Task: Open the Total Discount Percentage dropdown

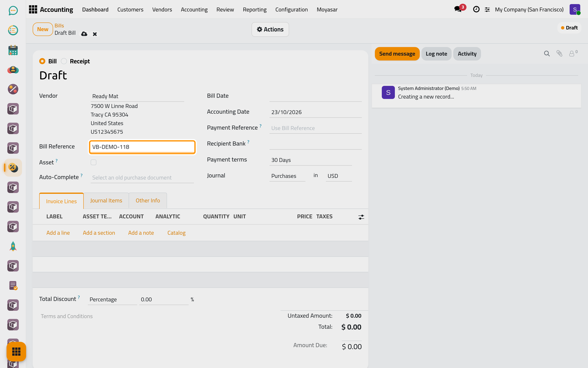Action: 112,300
